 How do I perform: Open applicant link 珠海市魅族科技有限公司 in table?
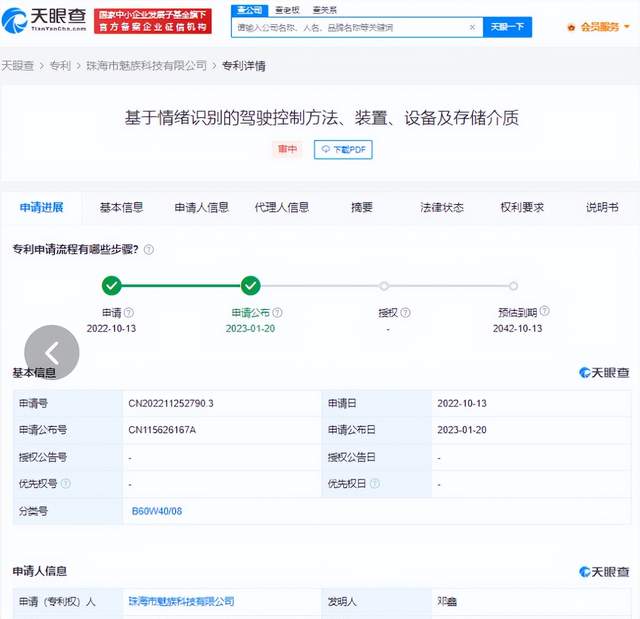(x=181, y=601)
